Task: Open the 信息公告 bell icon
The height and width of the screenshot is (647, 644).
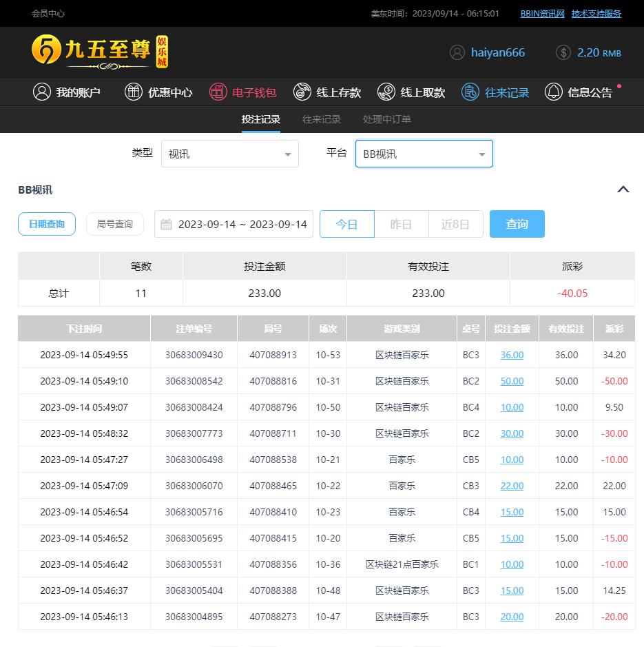Action: (554, 92)
